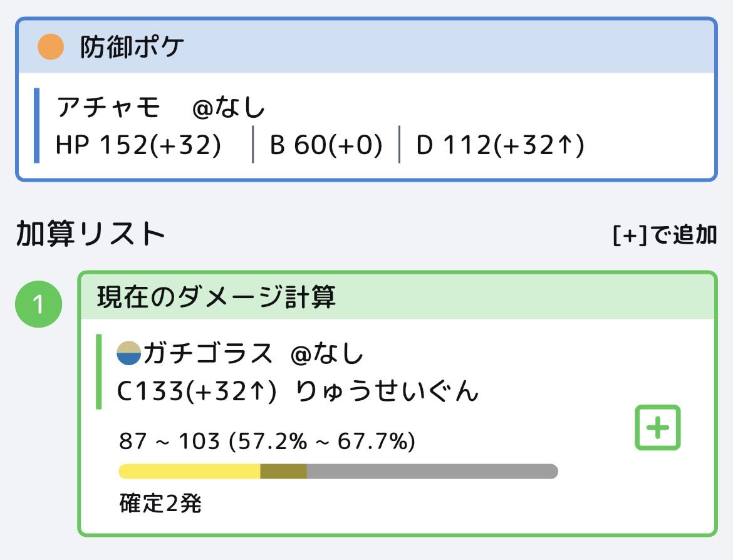Click the 確定2発 result label

tap(160, 503)
